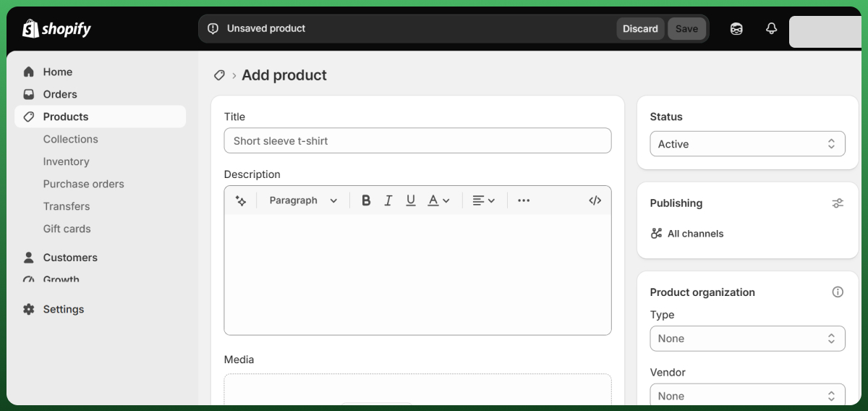Click the Settings gear icon
This screenshot has width=868, height=411.
pos(29,309)
